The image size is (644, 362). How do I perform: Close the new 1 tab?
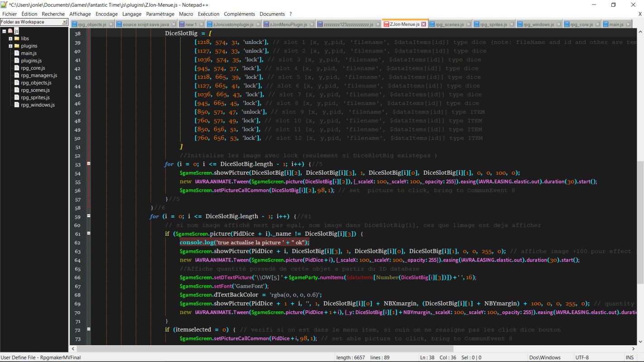click(x=202, y=24)
